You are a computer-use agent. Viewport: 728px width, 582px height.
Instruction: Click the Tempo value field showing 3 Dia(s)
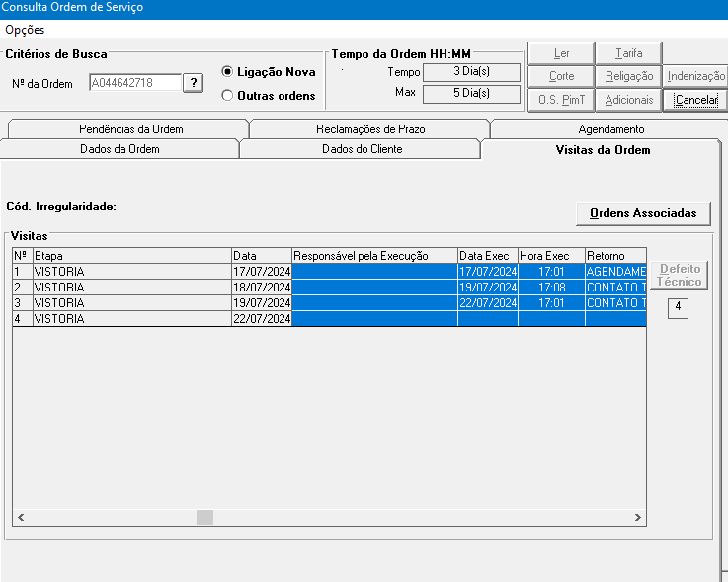pos(472,71)
